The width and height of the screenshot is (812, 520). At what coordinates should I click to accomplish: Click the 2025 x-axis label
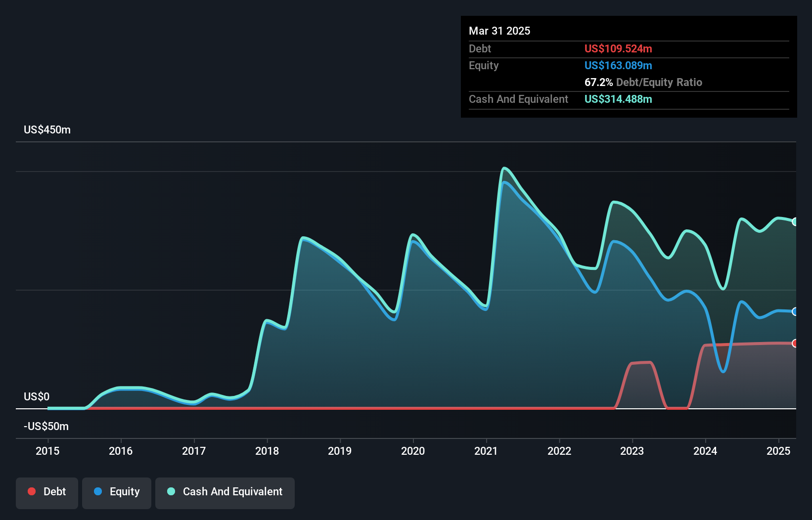click(x=778, y=451)
